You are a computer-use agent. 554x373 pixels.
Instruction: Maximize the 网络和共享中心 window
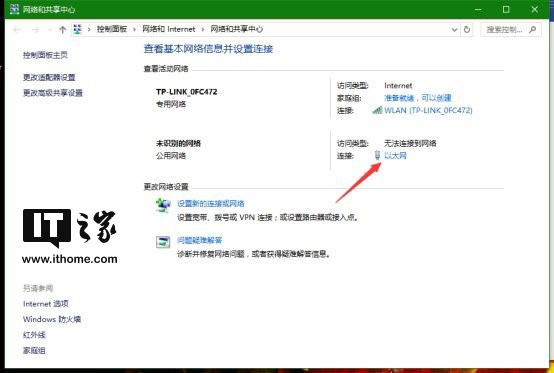506,10
